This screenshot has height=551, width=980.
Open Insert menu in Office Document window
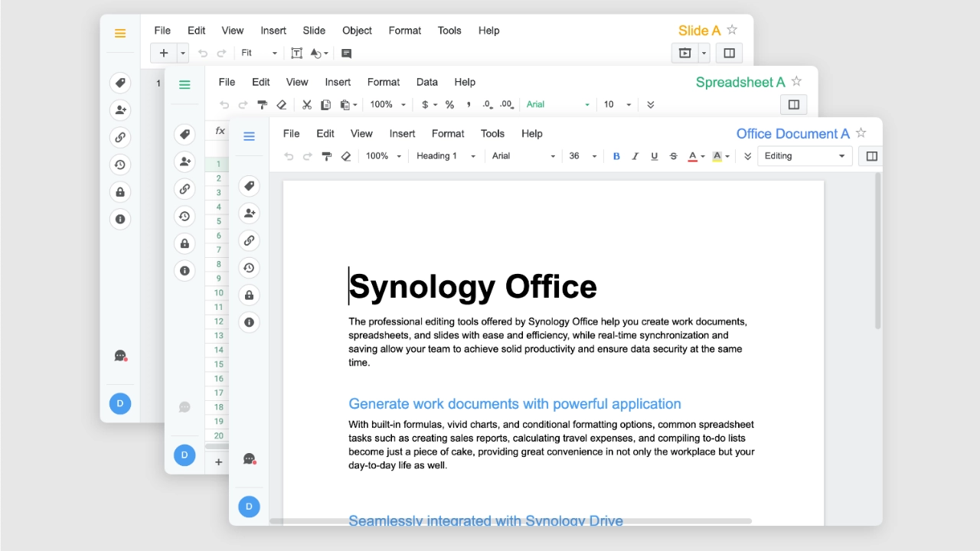[x=402, y=133]
